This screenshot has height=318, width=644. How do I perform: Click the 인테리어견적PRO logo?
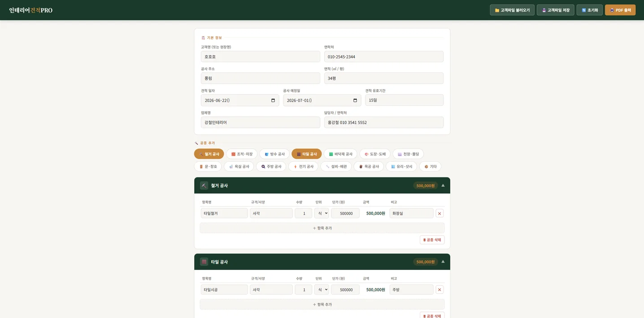point(30,10)
